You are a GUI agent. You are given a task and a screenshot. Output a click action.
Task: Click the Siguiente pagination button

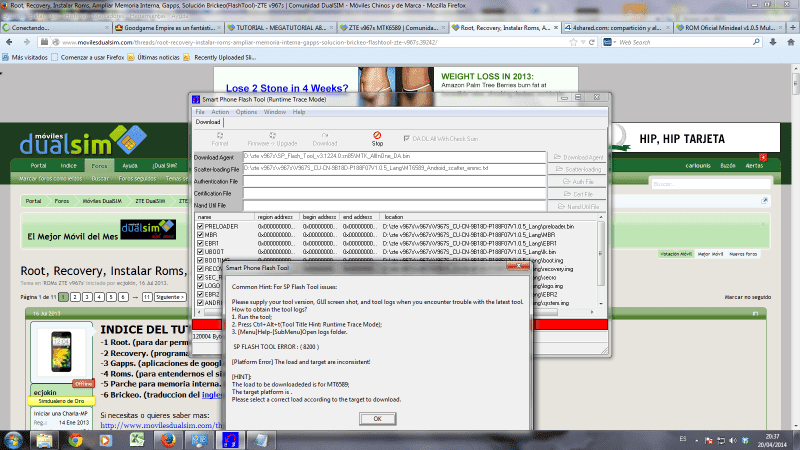coord(170,297)
